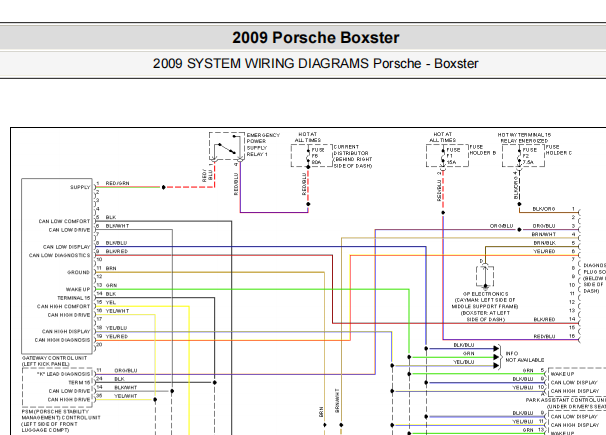606x435 pixels.
Task: Click the 'YEL/WHT' wire label at gateway pin 16
Action: [117, 311]
